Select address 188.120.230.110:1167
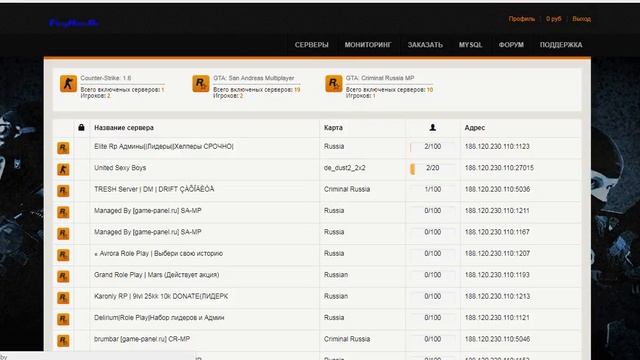Image resolution: width=640 pixels, height=360 pixels. tap(497, 232)
